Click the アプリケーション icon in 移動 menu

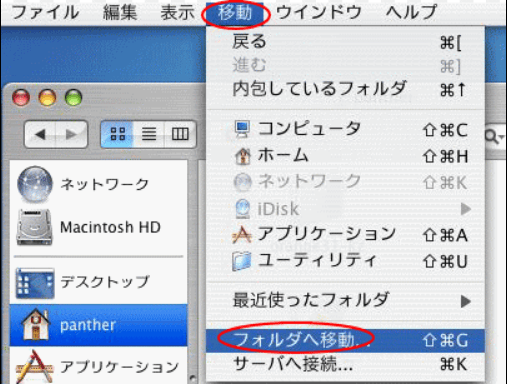242,235
